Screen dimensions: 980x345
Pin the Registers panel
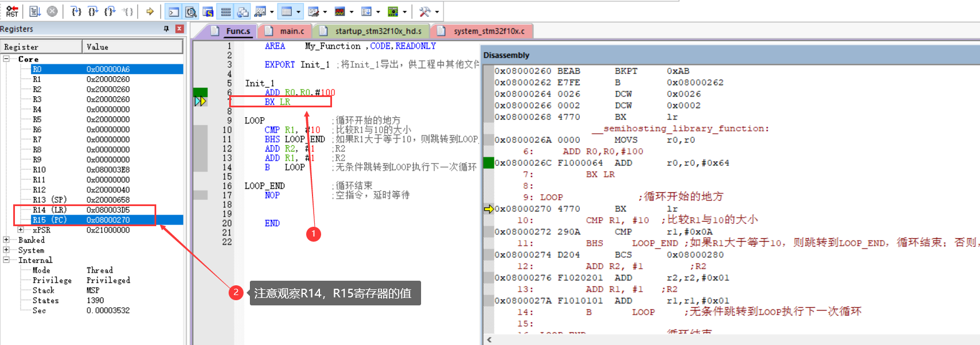[x=167, y=29]
